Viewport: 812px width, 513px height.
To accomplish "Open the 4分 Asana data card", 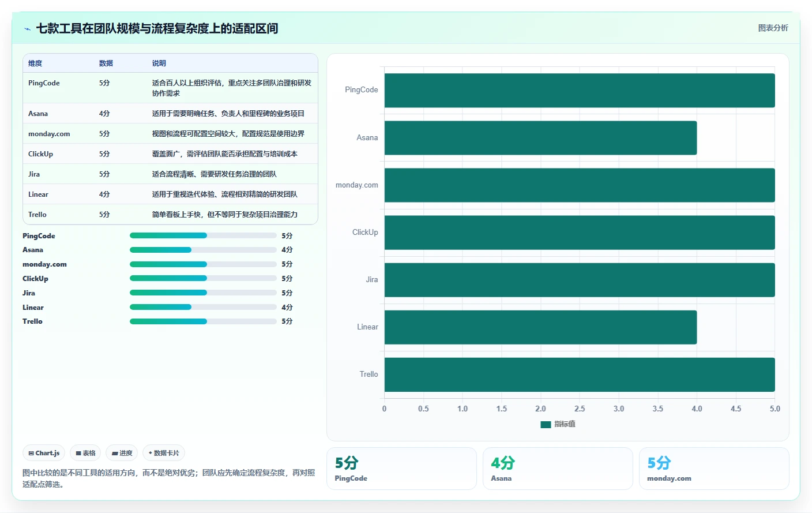I will click(x=558, y=469).
